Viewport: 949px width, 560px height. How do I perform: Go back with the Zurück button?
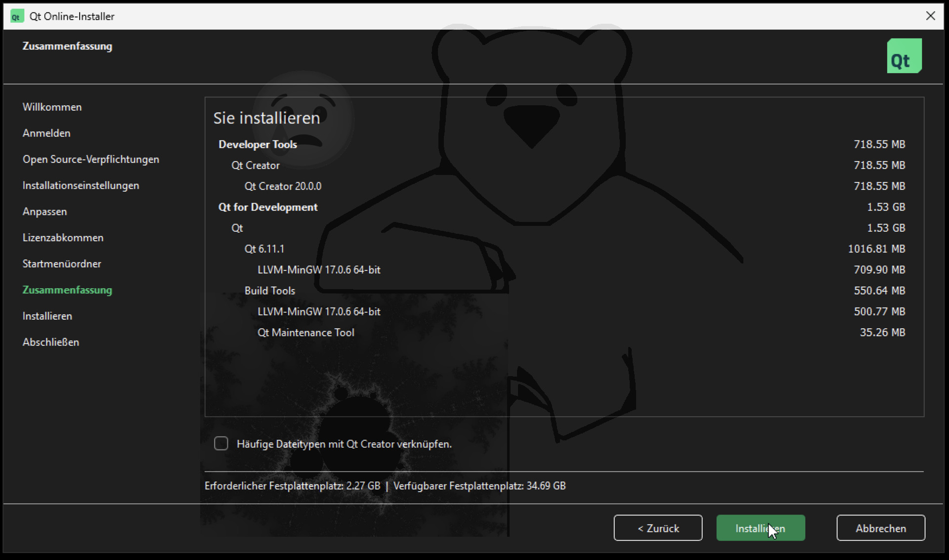coord(658,528)
